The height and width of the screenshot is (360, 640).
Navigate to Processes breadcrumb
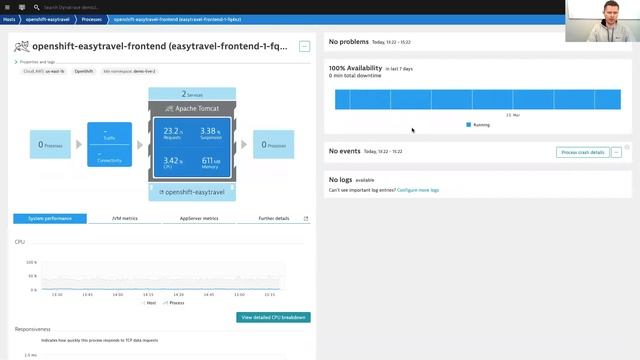point(91,19)
